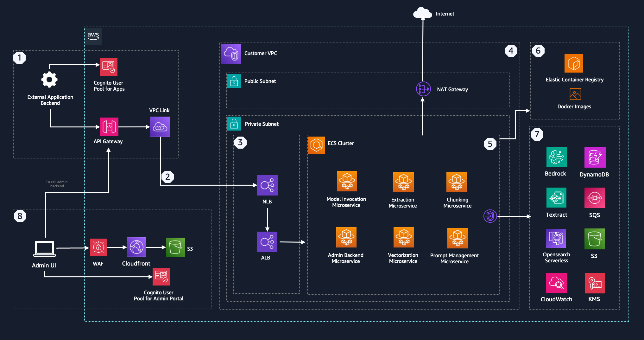Click the 'DynamoDB' label
Screen dimensions: 644x340
[594, 174]
